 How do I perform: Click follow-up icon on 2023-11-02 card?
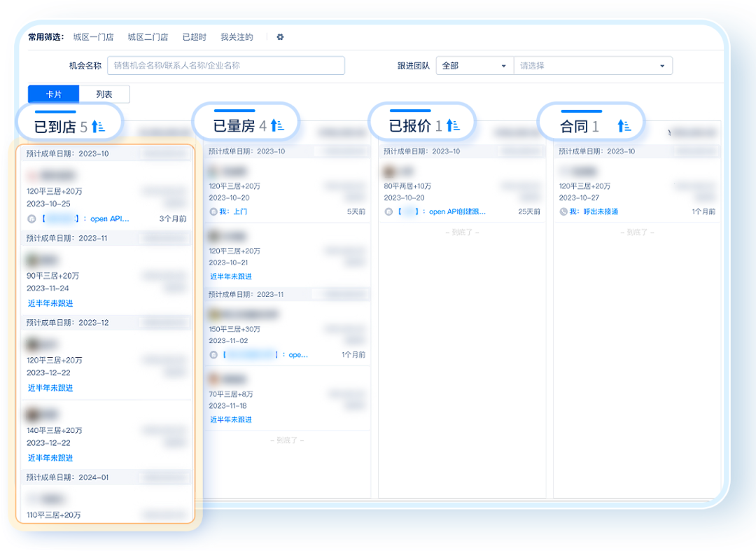(x=213, y=355)
